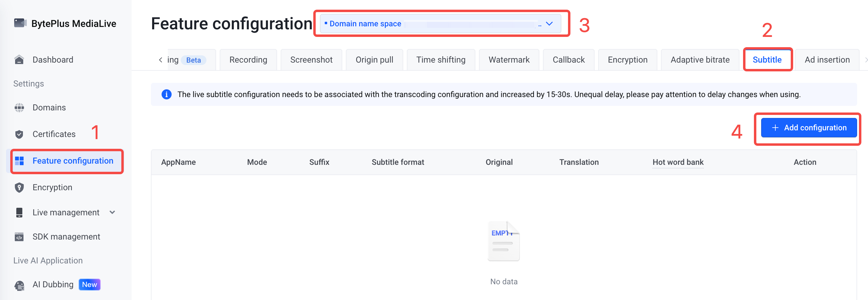Switch to the Watermark tab
Screen dimensions: 868x300
click(509, 60)
